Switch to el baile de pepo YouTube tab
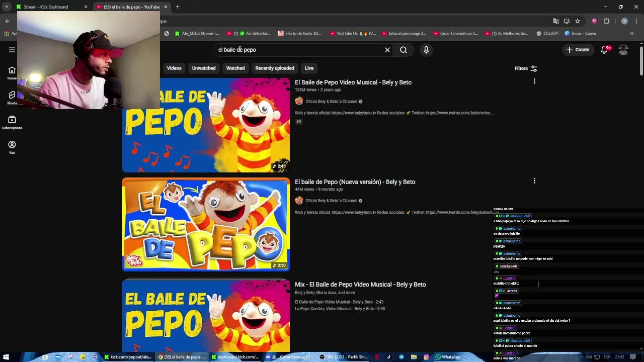This screenshot has width=644, height=362. click(131, 7)
